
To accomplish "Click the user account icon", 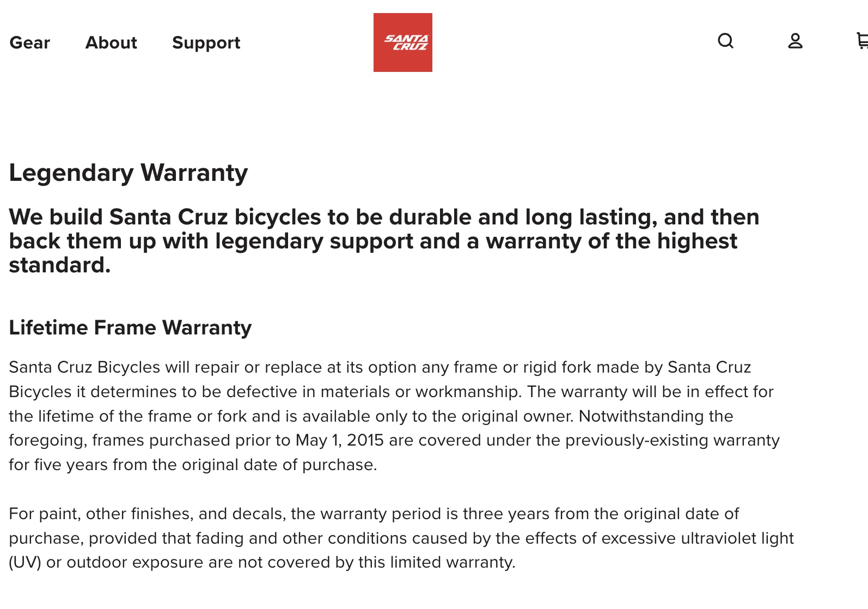I will (x=795, y=41).
